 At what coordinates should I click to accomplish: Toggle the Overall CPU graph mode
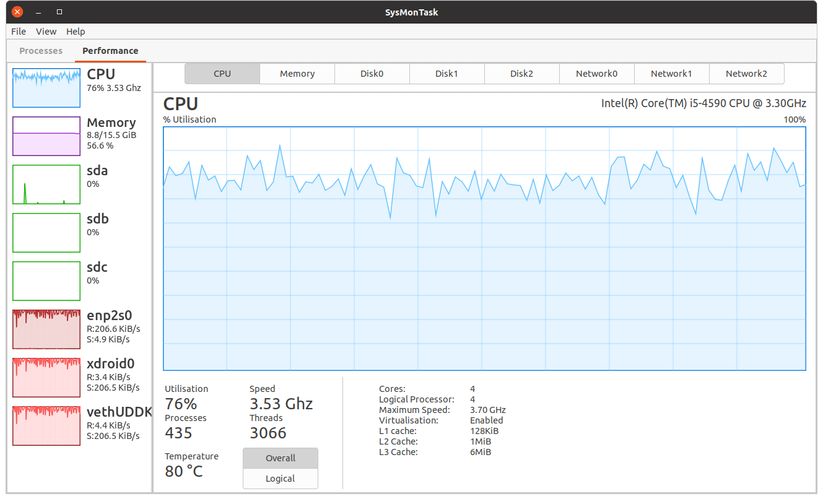point(281,458)
